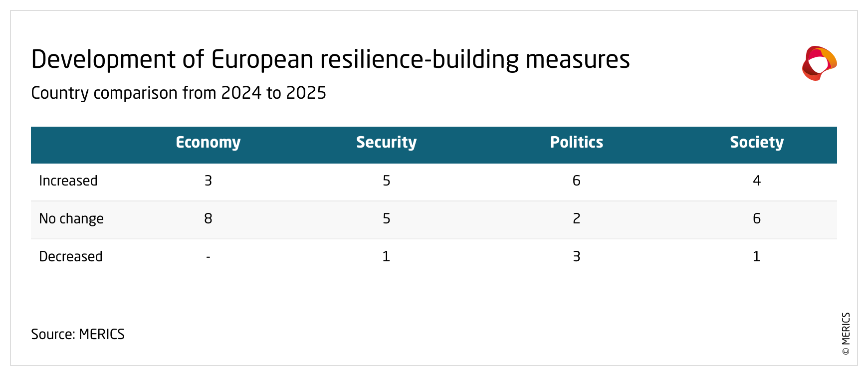The image size is (868, 376).
Task: Select the Increased row label
Action: click(68, 181)
